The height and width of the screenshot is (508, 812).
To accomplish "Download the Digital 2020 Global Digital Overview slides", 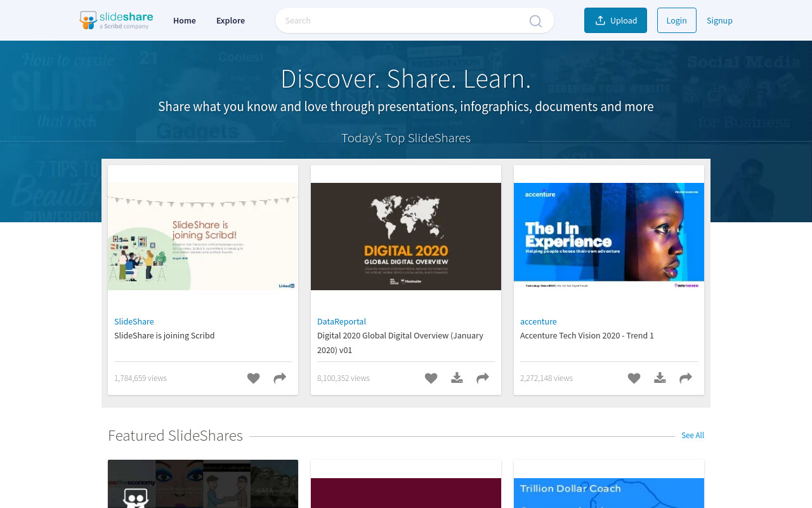I will tap(457, 378).
